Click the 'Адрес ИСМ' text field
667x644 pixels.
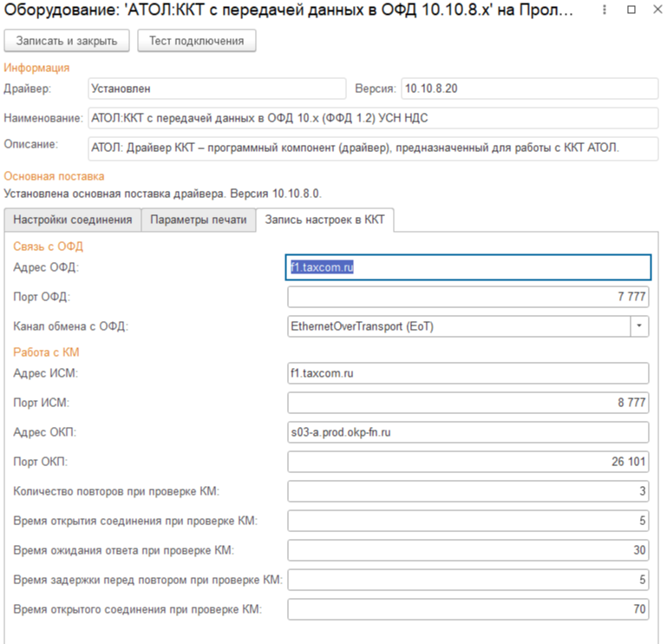(468, 373)
